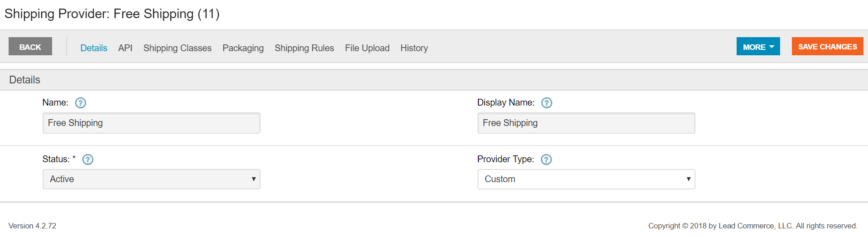Open the MORE actions dropdown
This screenshot has height=237, width=868.
pos(758,47)
